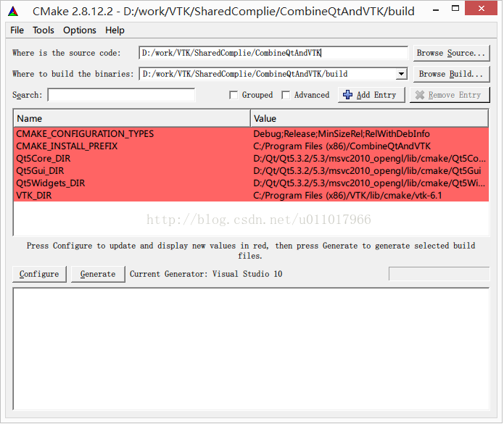Click the Value column header

click(369, 119)
